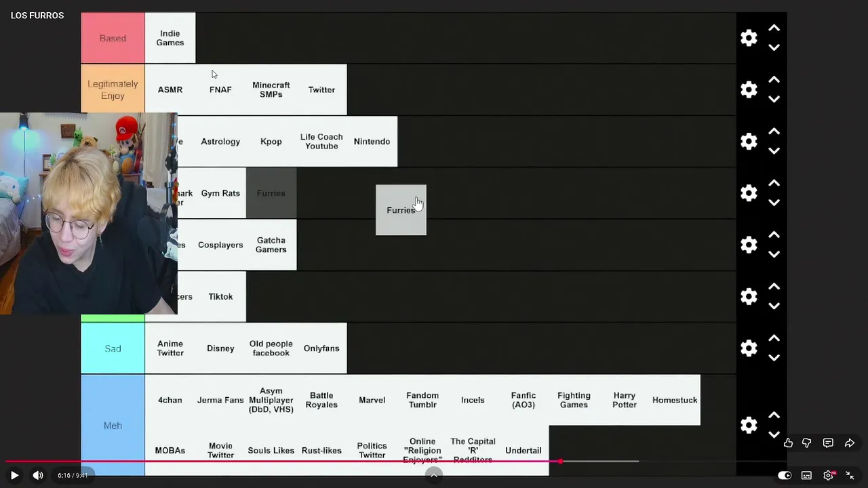
Task: Select the Gym Rats tile
Action: pyautogui.click(x=220, y=193)
